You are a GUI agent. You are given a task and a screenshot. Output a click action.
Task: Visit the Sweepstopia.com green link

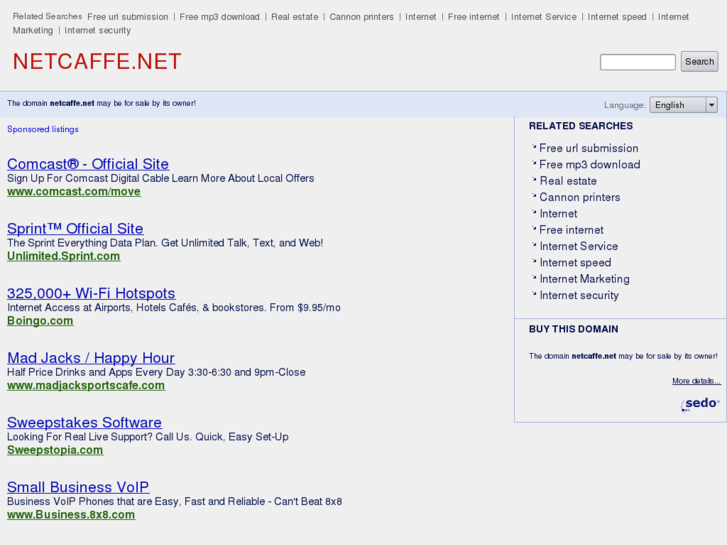[x=55, y=450]
